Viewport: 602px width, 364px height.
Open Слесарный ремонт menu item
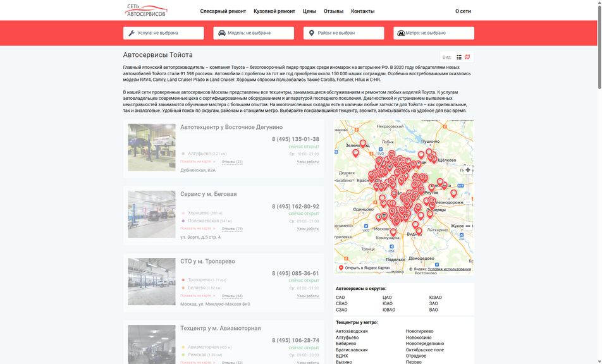point(223,11)
